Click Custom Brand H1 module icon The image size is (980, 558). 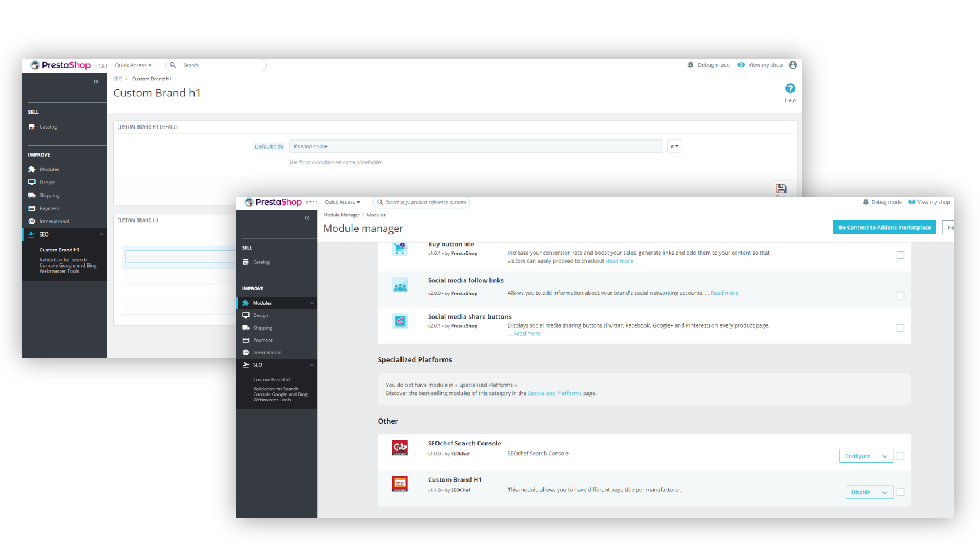tap(400, 484)
